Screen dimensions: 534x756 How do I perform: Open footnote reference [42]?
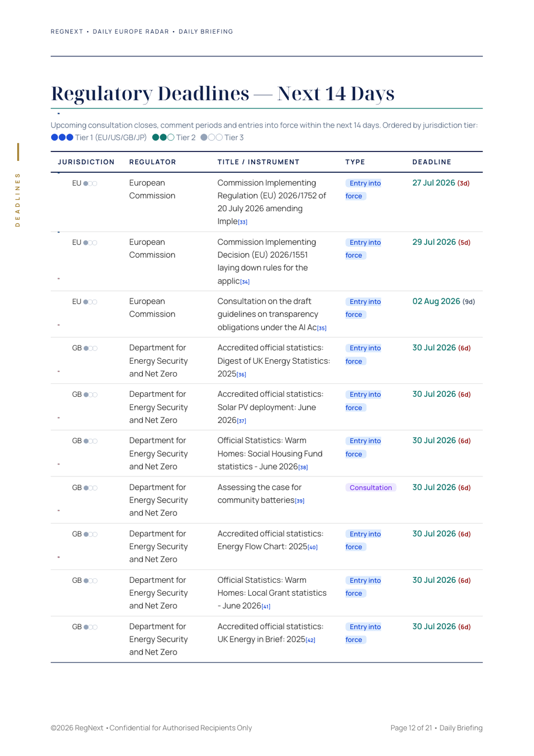coord(311,640)
